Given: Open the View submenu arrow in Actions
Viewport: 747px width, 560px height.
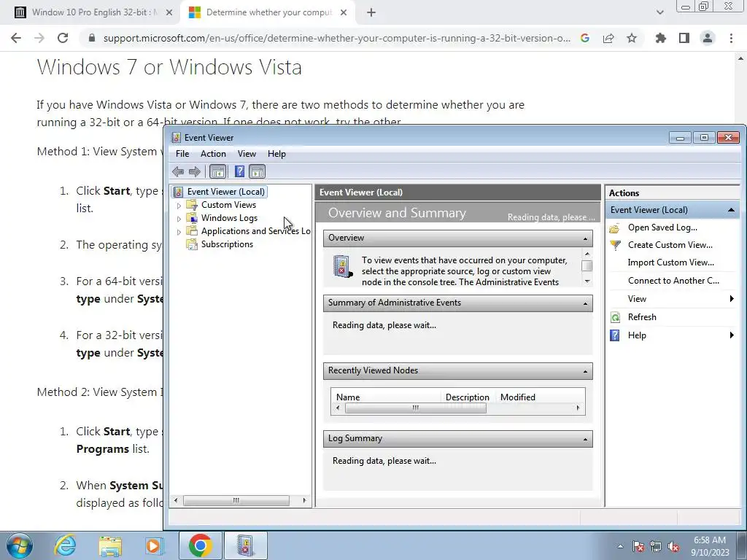Looking at the screenshot, I should pos(731,298).
